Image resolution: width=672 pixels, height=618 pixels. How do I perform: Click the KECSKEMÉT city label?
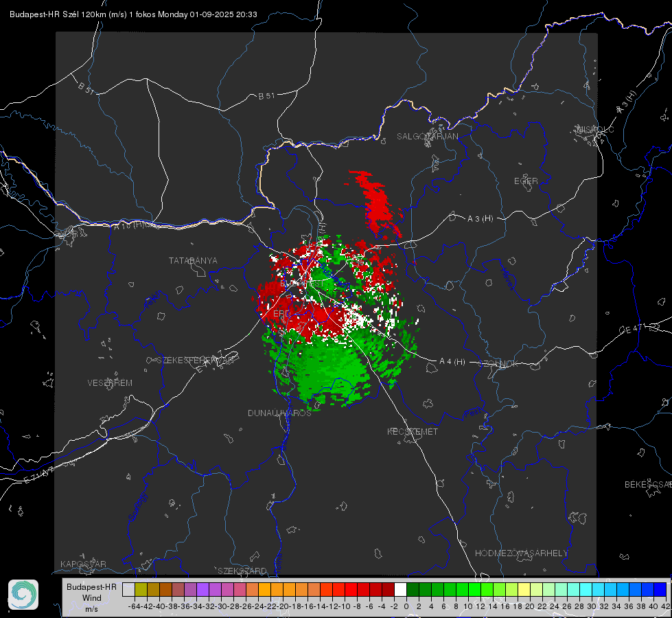(x=413, y=431)
